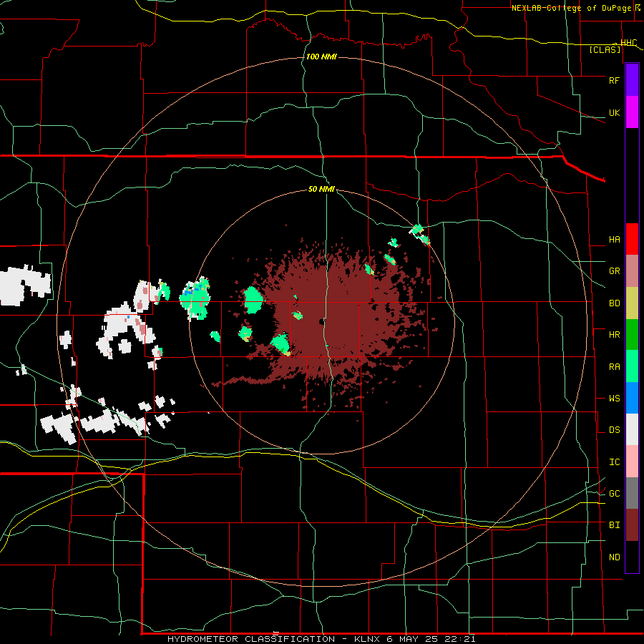Click the "DS" dry snow label

(614, 430)
